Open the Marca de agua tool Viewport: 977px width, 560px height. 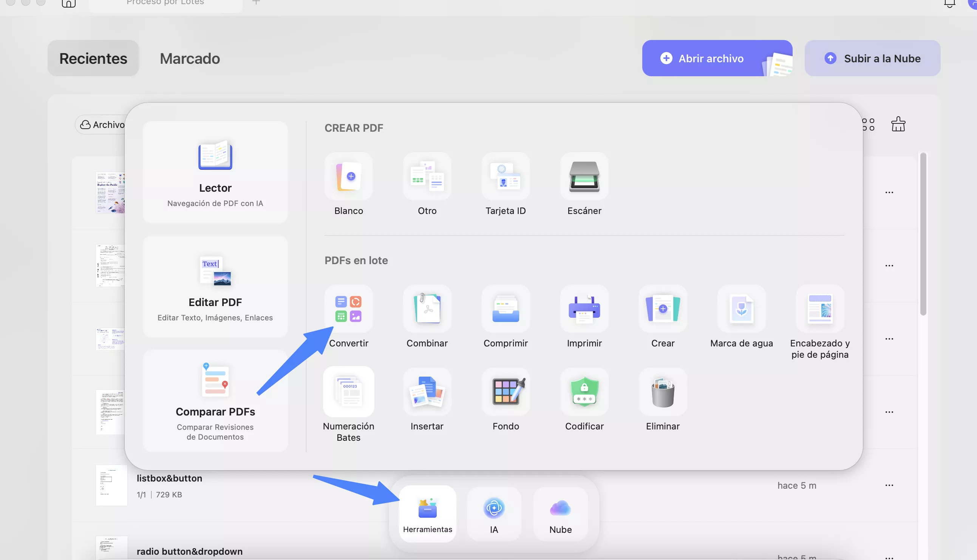click(x=741, y=309)
